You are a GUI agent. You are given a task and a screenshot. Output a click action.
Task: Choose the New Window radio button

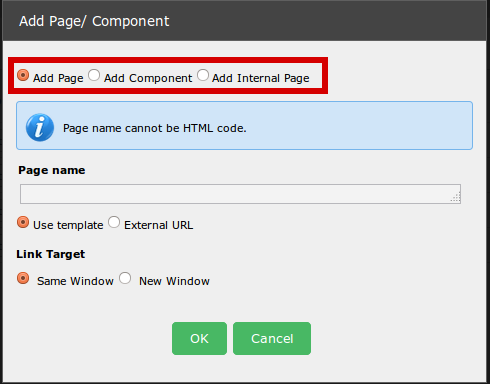pyautogui.click(x=125, y=278)
